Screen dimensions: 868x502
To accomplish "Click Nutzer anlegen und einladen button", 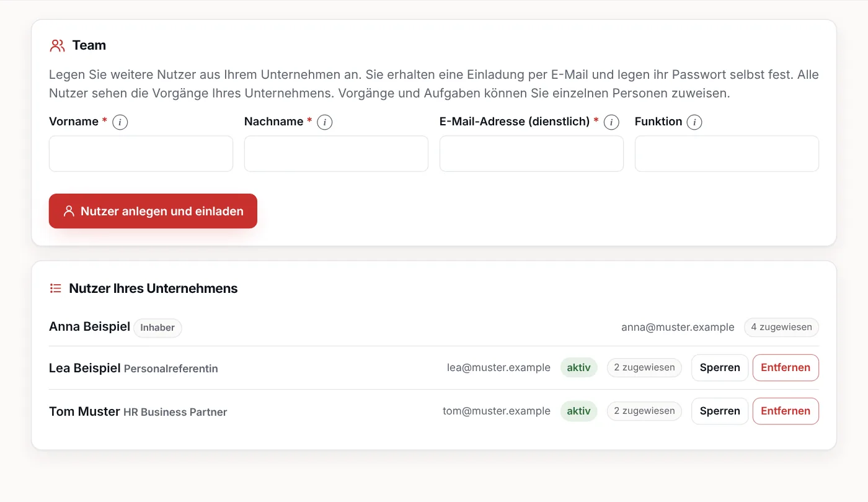I will 153,211.
